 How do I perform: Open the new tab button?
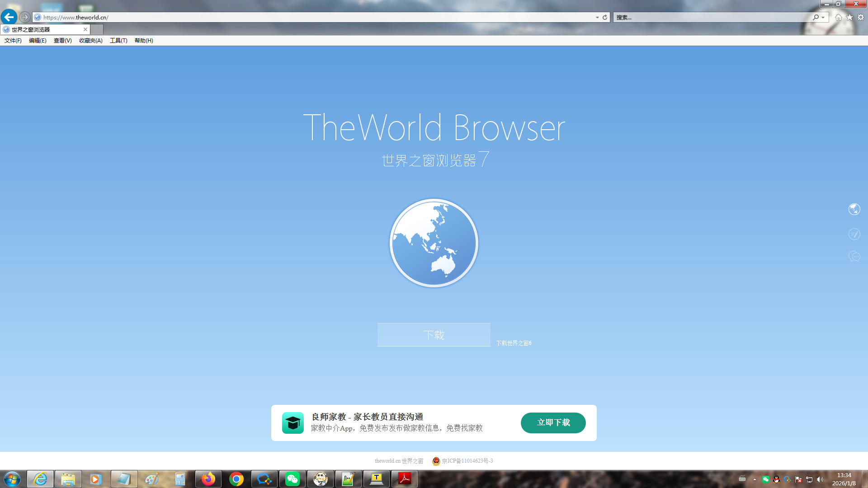97,29
